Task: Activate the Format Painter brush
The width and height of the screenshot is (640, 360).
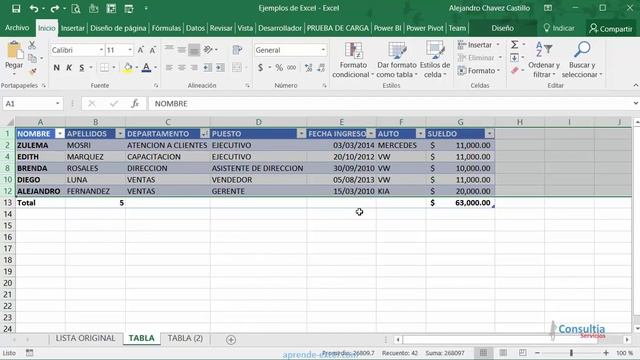Action: point(32,71)
